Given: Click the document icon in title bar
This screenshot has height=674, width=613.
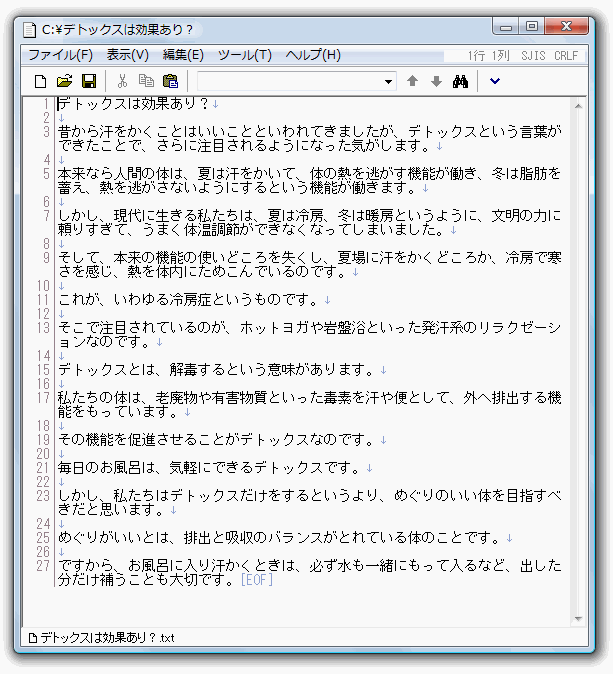Looking at the screenshot, I should [29, 30].
